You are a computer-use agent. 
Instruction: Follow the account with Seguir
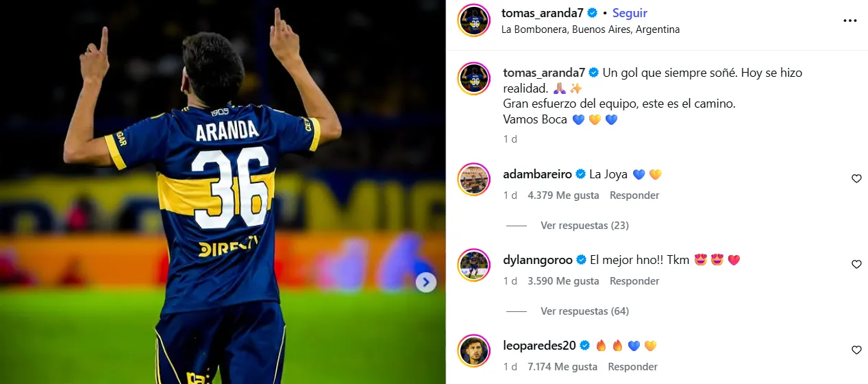(x=630, y=13)
